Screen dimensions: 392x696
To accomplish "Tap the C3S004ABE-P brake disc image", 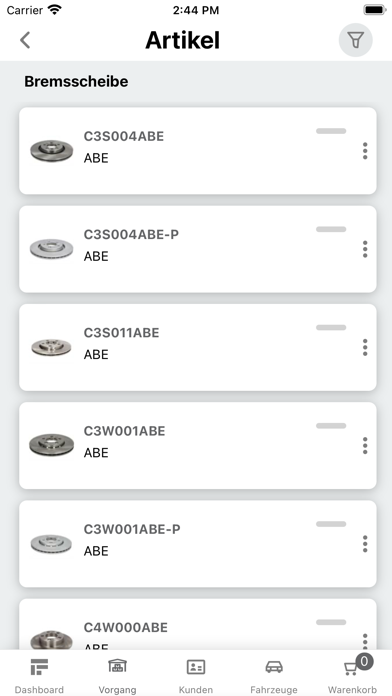I will (51, 249).
